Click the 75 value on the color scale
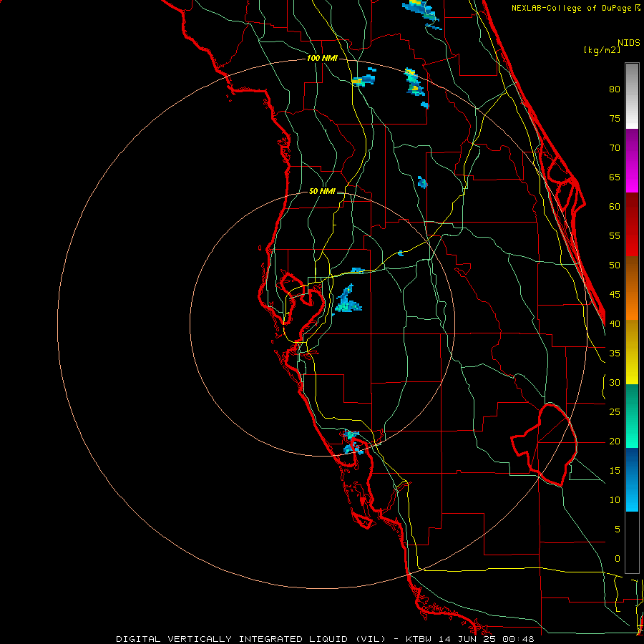This screenshot has height=644, width=644. [615, 118]
